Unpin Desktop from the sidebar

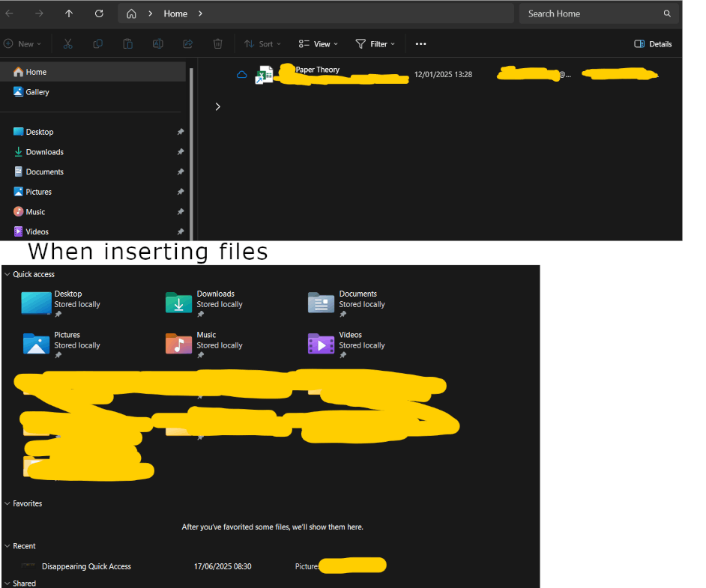coord(180,131)
